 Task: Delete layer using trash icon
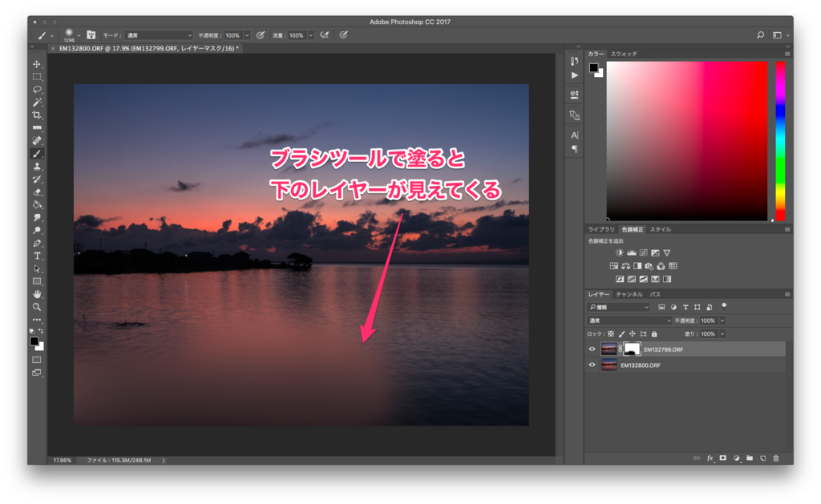[776, 458]
